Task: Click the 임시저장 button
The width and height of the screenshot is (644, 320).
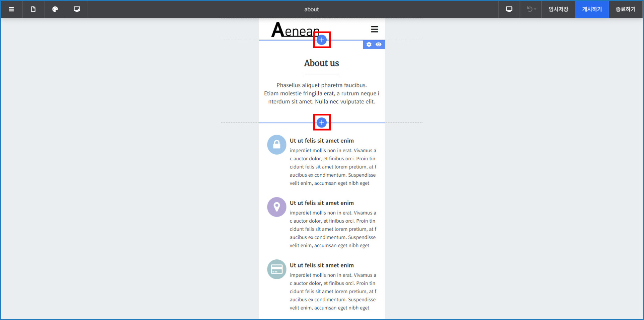Action: pos(558,9)
